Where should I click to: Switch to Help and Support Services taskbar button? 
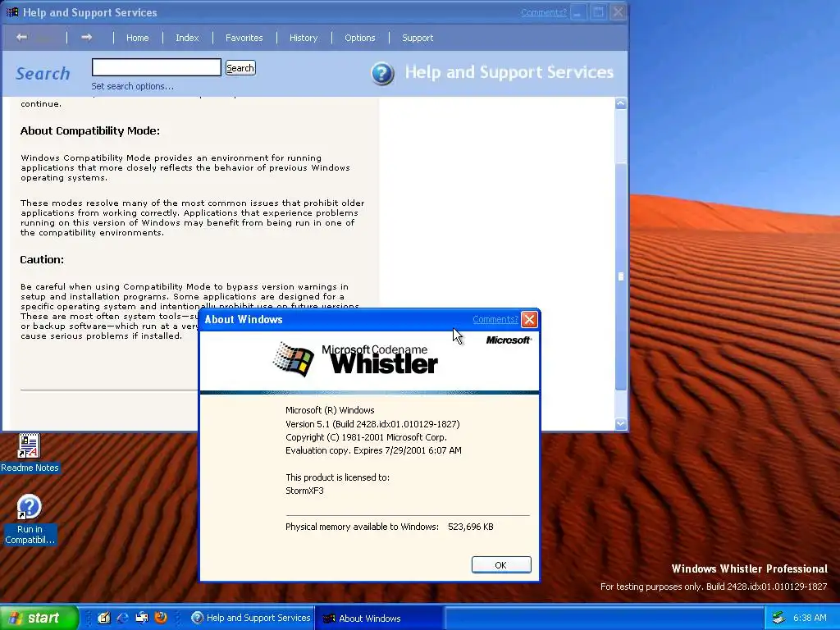[251, 618]
